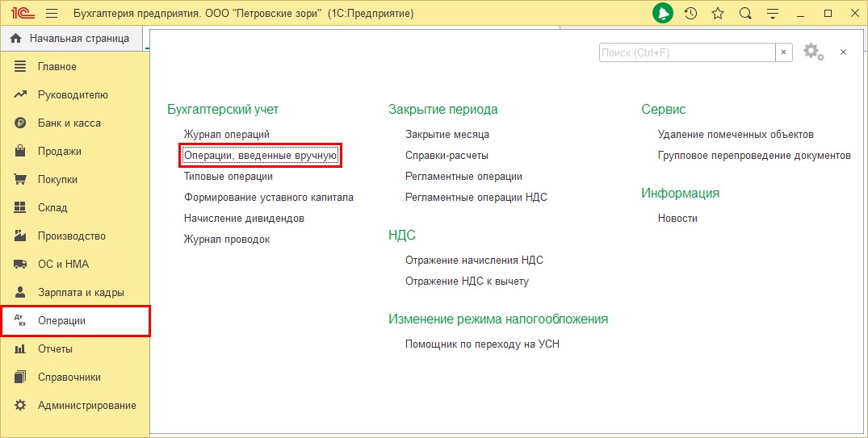Click the Сервис group heading
Screen dimensions: 868x438
point(663,110)
